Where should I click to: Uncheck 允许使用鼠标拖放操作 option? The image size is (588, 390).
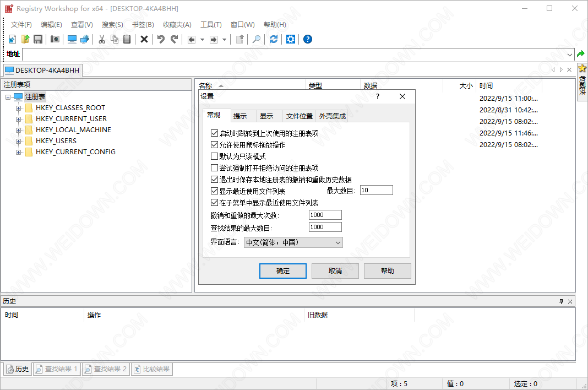click(215, 145)
